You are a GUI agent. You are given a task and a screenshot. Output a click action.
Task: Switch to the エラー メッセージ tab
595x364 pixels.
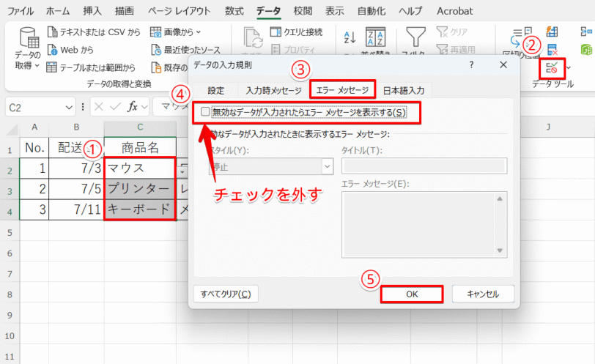click(x=342, y=90)
